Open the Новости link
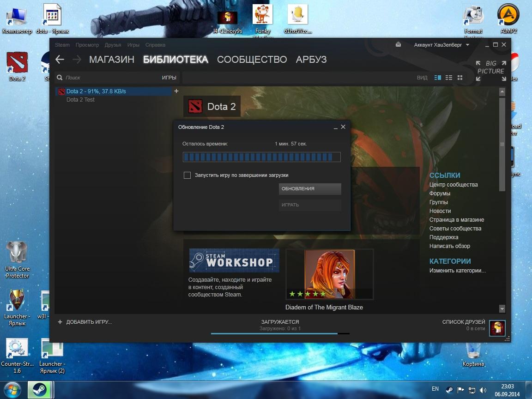This screenshot has height=399, width=532. point(440,211)
